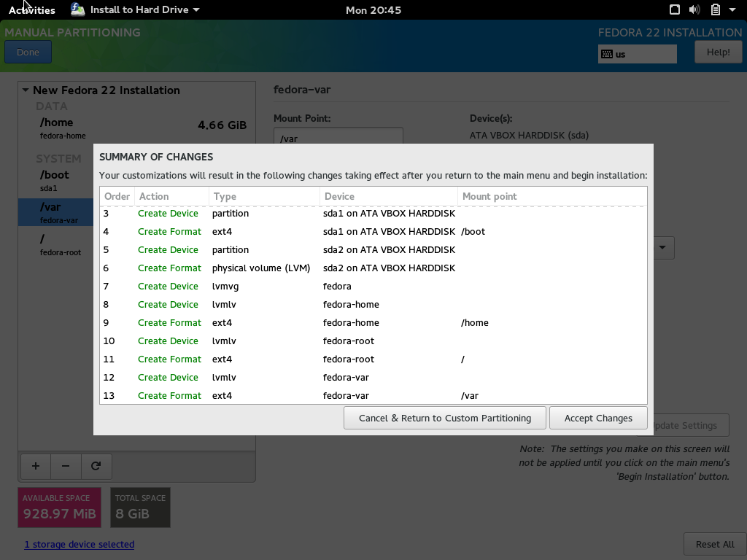Click the Accept Changes button
Viewport: 747px width, 560px height.
pyautogui.click(x=598, y=418)
